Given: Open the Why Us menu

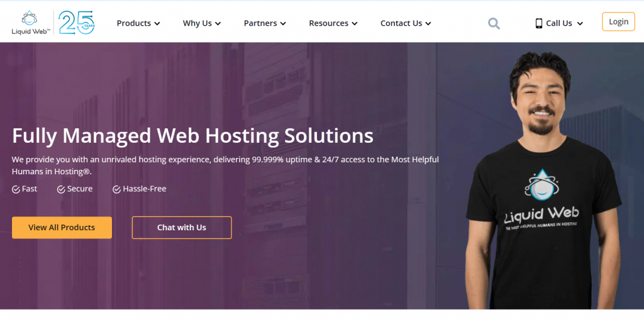Looking at the screenshot, I should pos(201,23).
